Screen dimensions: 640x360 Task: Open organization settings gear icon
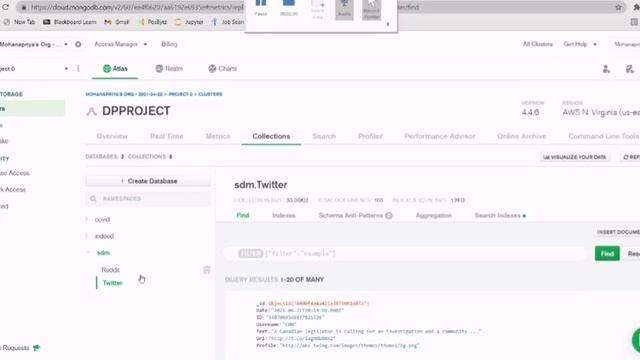pos(78,44)
